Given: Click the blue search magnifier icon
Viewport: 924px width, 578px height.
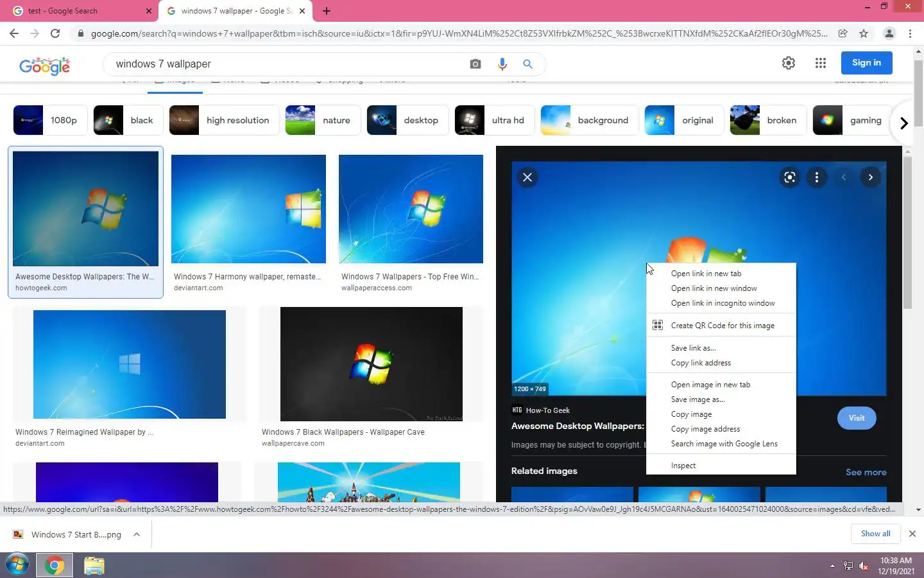Looking at the screenshot, I should [x=527, y=64].
